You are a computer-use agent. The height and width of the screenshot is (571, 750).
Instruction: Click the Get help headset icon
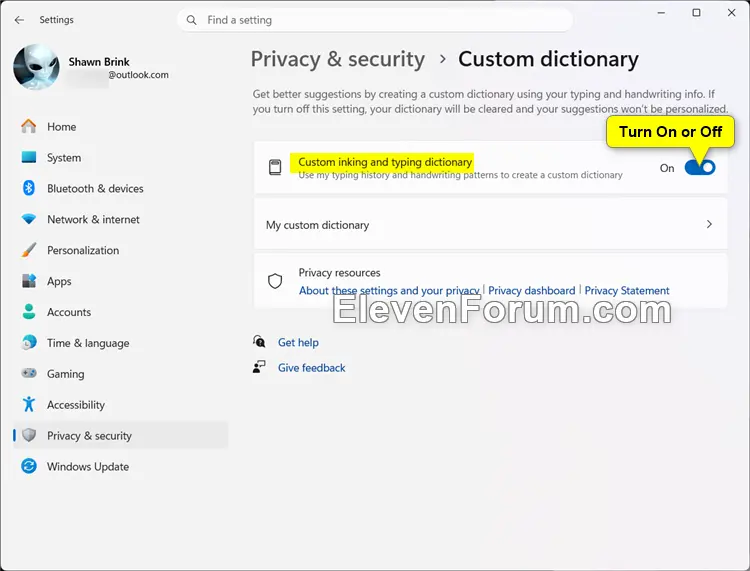[259, 341]
